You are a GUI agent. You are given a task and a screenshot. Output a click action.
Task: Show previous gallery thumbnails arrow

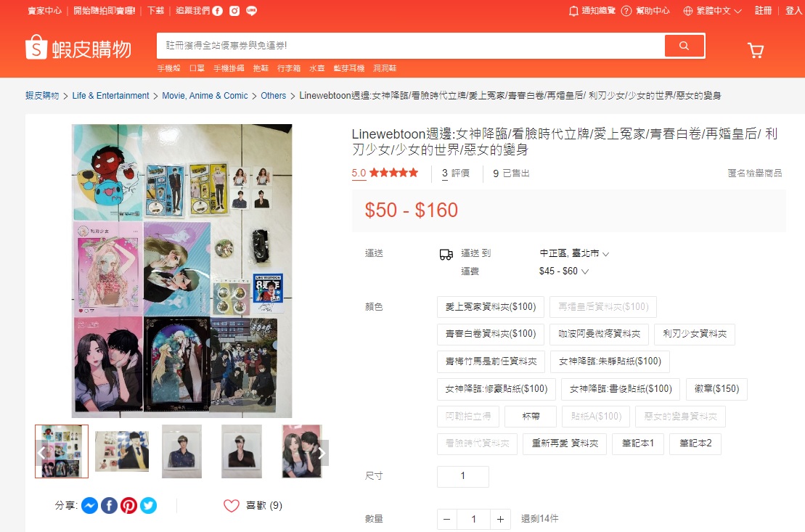pyautogui.click(x=42, y=452)
